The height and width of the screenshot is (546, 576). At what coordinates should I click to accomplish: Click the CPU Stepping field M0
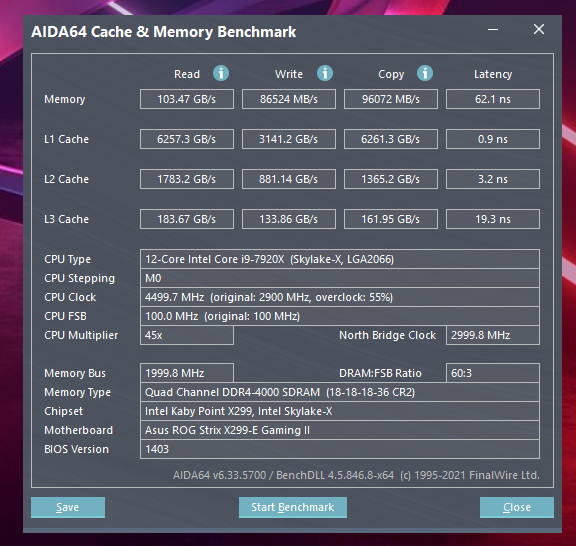[x=340, y=278]
